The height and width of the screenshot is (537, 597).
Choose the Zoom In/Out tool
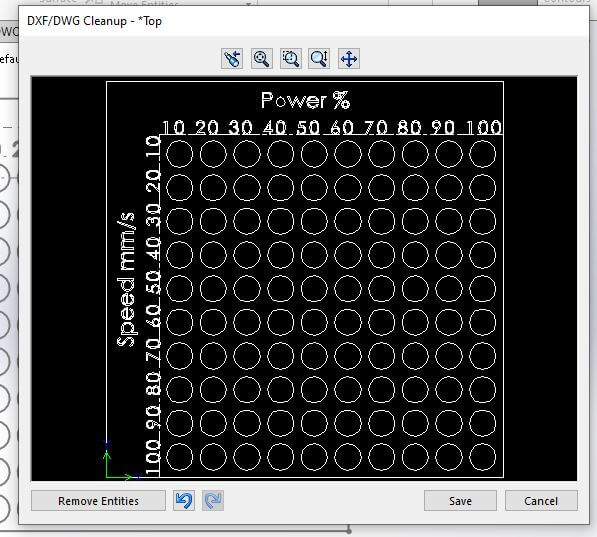319,59
